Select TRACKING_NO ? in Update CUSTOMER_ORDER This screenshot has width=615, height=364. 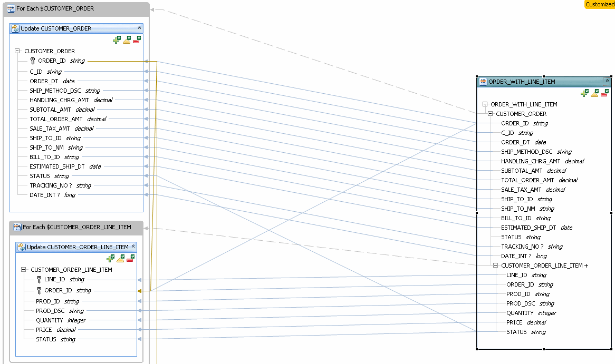tap(61, 185)
